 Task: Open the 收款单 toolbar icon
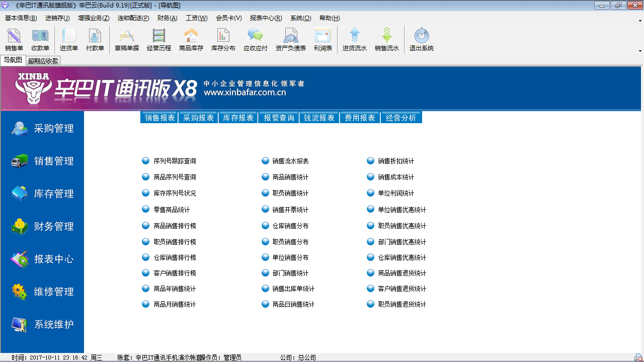point(40,40)
